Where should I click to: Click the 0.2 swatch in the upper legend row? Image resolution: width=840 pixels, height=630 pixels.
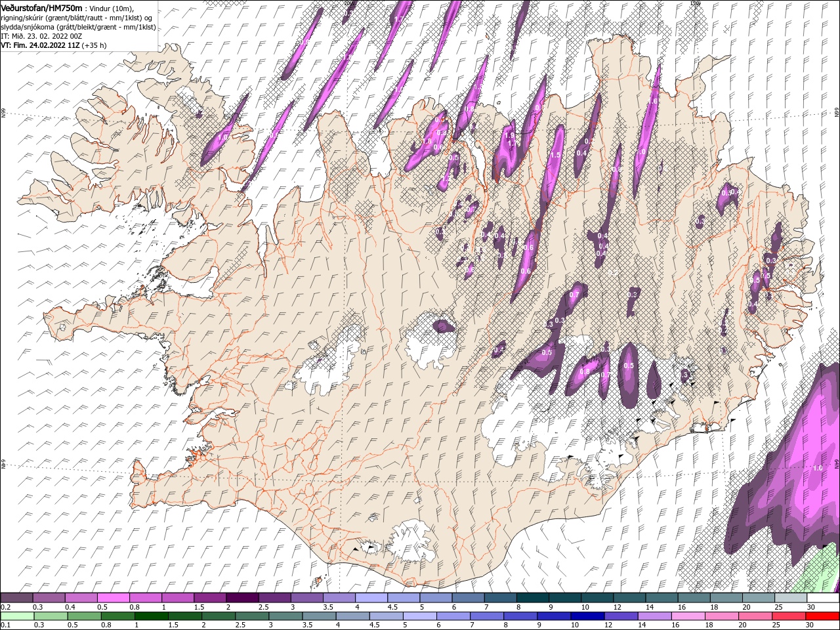(16, 598)
